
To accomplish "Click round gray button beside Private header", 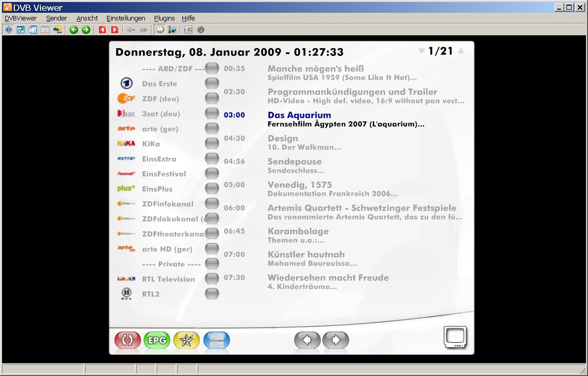I will tap(212, 263).
